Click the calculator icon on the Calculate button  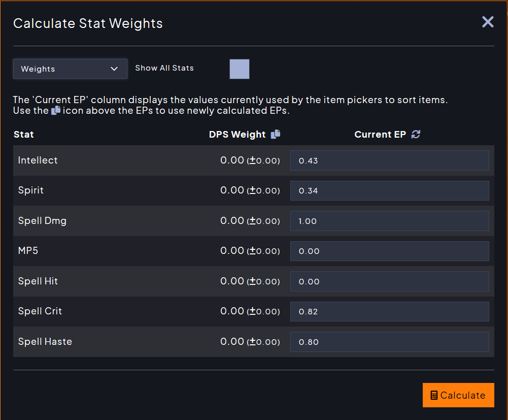(x=434, y=395)
